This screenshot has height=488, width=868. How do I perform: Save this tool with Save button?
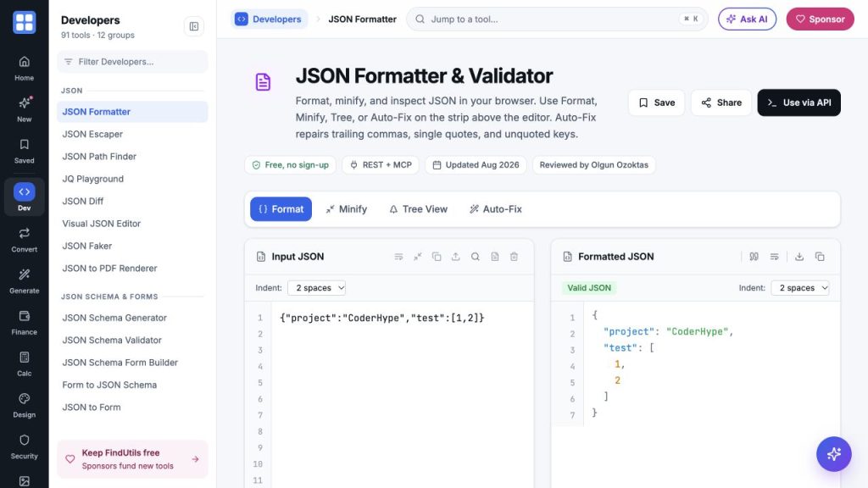pyautogui.click(x=657, y=103)
